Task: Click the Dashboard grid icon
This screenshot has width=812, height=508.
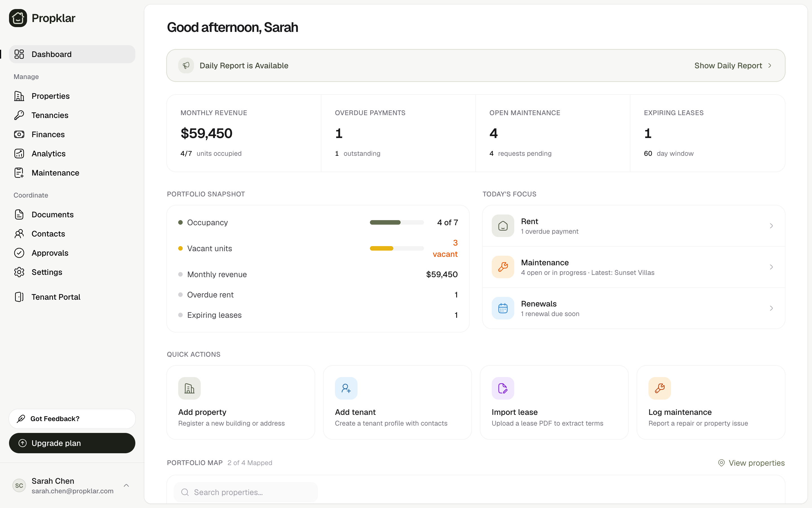Action: [x=19, y=54]
